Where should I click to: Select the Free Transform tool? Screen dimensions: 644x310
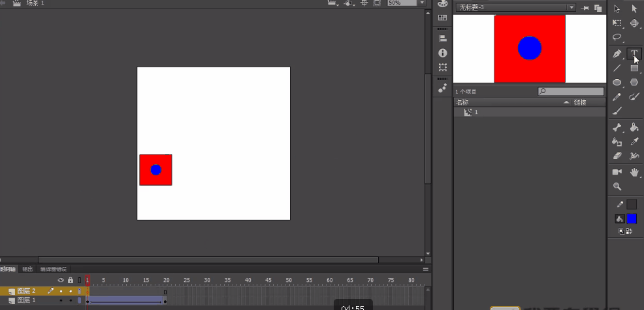click(617, 23)
